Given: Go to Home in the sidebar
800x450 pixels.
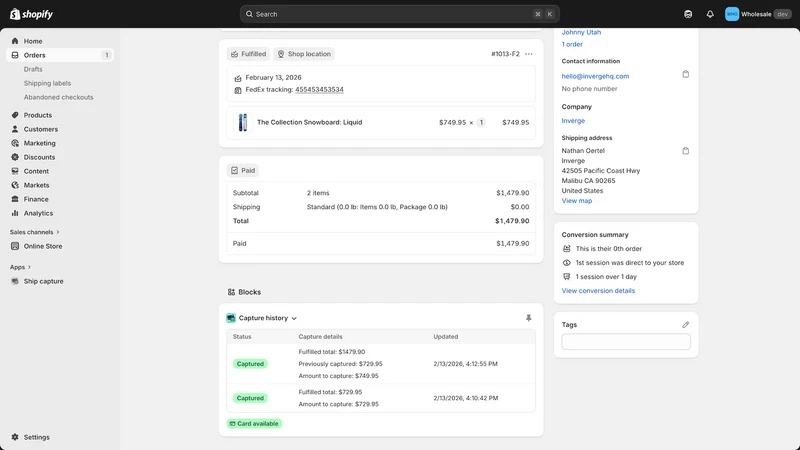Looking at the screenshot, I should [60, 41].
